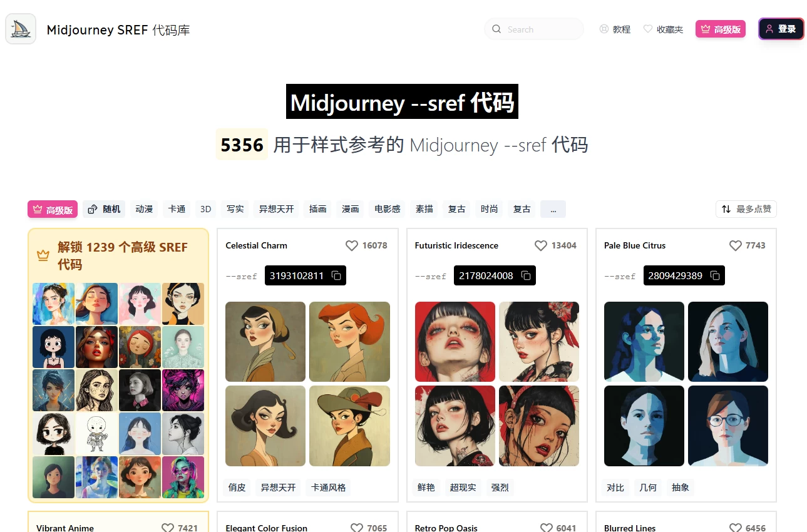The height and width of the screenshot is (532, 807).
Task: Like Celestial Charm with the heart icon
Action: tap(352, 245)
